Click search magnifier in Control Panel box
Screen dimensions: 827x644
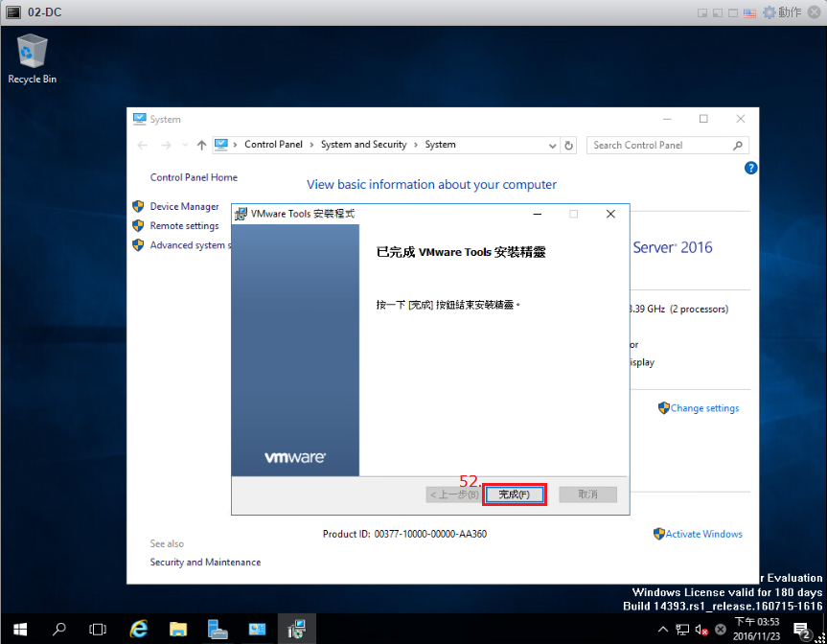click(x=738, y=145)
